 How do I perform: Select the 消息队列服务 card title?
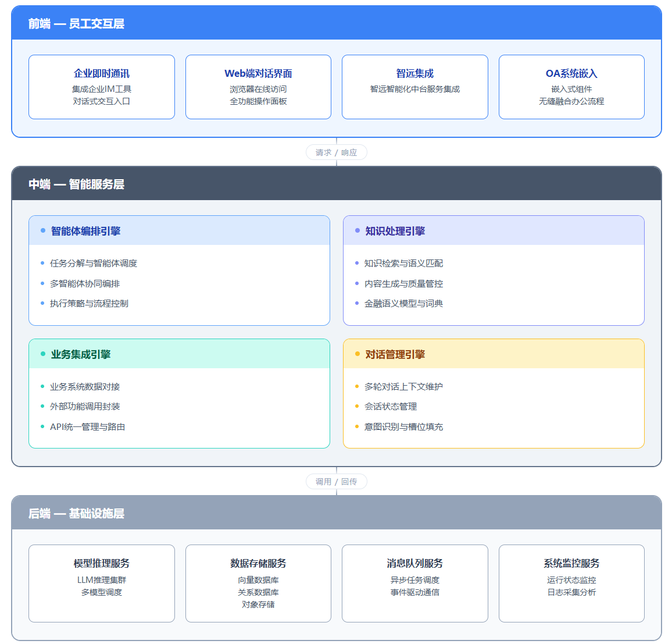(415, 563)
